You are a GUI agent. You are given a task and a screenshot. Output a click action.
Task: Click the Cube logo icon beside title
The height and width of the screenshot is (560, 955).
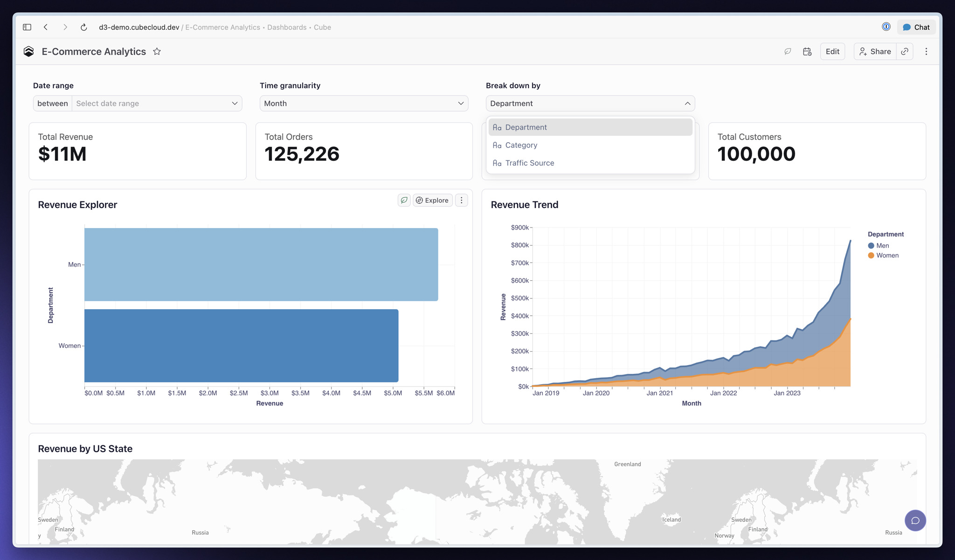click(x=28, y=51)
